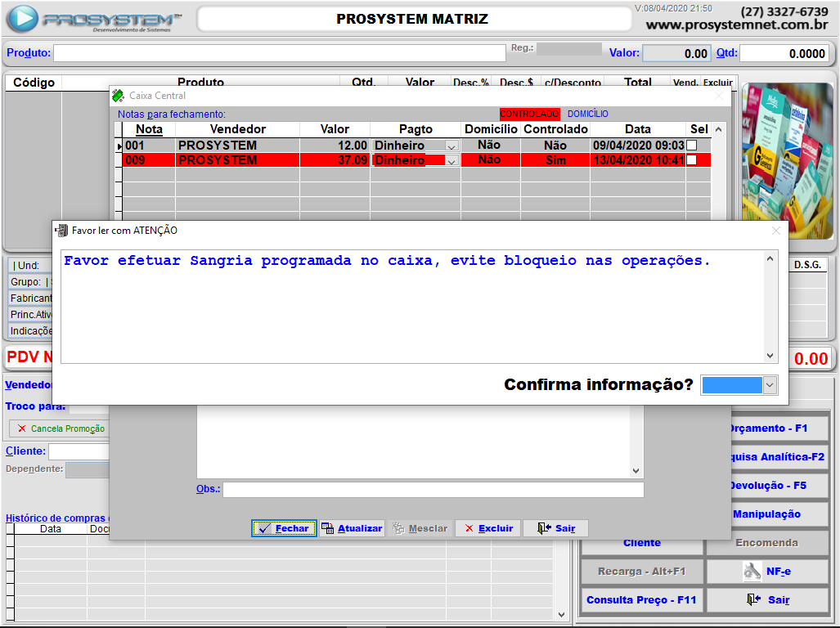Image resolution: width=840 pixels, height=628 pixels.
Task: Click the Encomenda button
Action: [767, 543]
